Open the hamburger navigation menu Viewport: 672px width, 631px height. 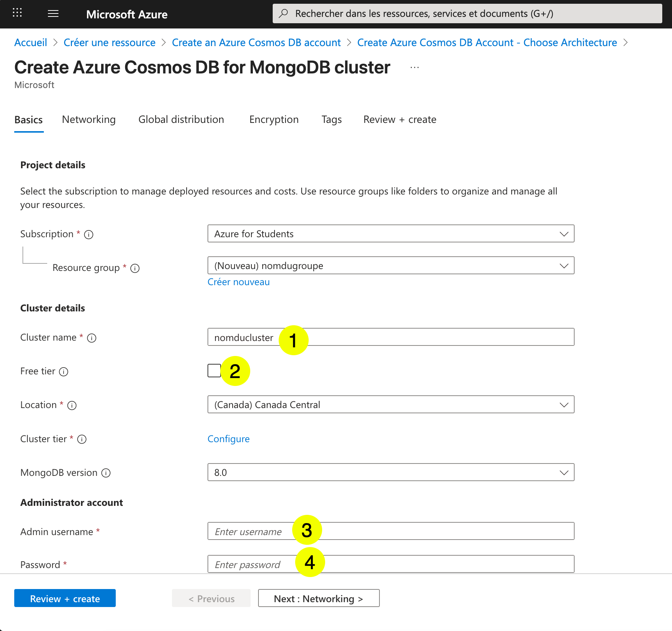[x=53, y=13]
